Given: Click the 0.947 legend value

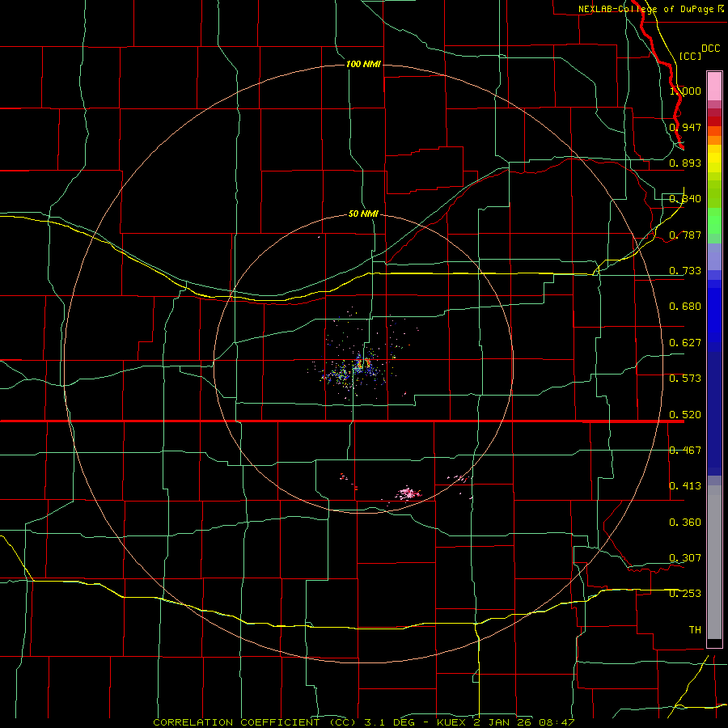Looking at the screenshot, I should pos(685,127).
